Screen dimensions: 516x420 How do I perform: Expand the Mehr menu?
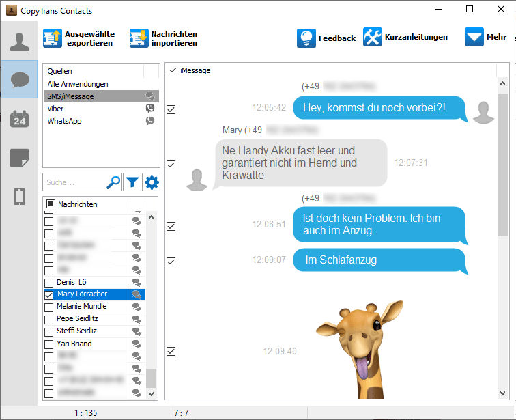click(x=485, y=37)
